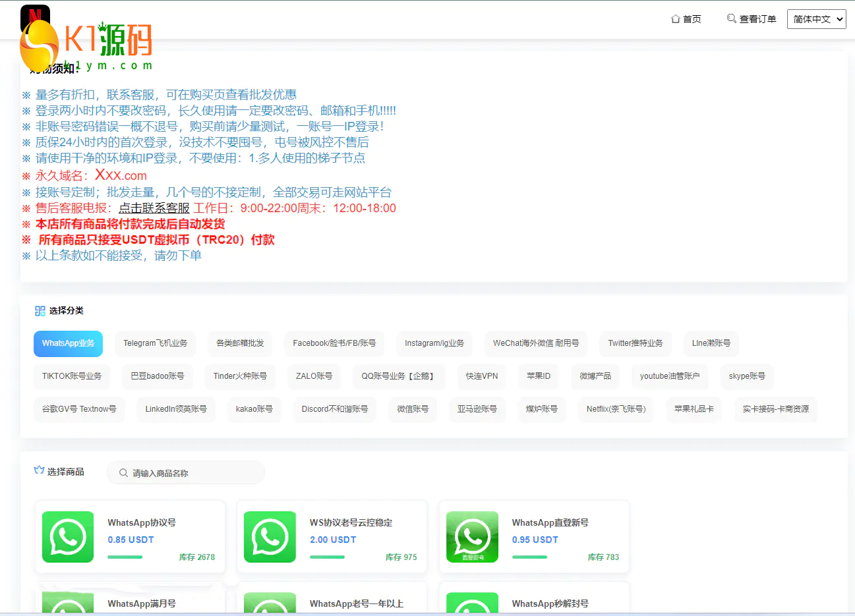Select the WhatsApp业务 category

(x=69, y=343)
